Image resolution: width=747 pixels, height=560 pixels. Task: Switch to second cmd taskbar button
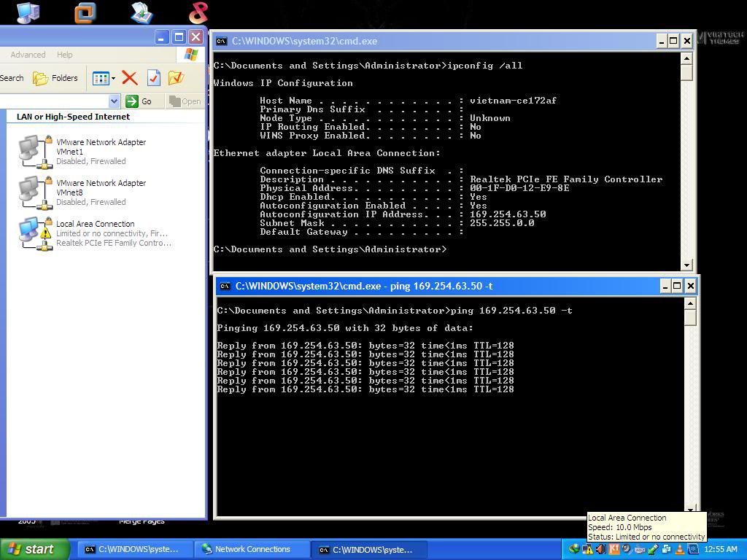click(x=368, y=549)
